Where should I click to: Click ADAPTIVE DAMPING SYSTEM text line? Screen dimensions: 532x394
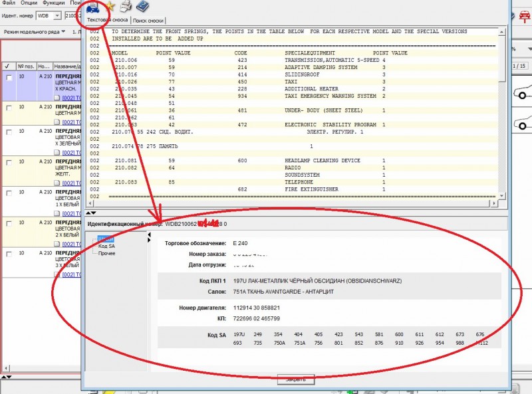321,68
